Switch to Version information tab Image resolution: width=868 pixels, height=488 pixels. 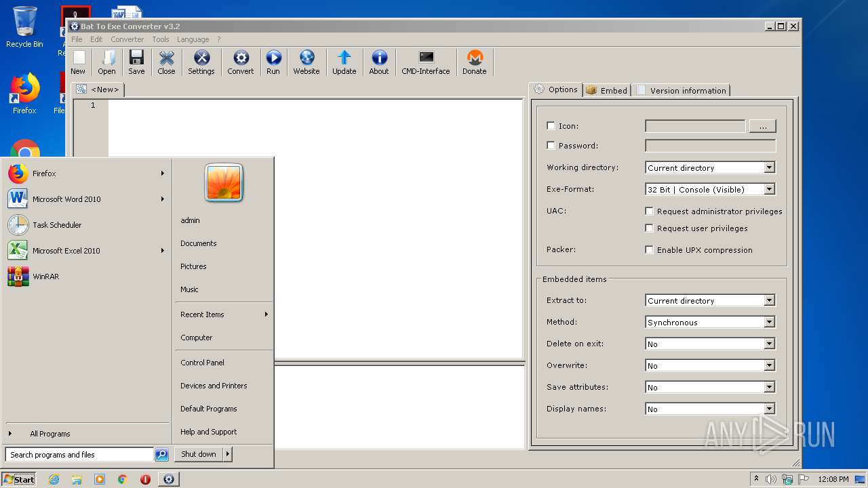pos(681,90)
